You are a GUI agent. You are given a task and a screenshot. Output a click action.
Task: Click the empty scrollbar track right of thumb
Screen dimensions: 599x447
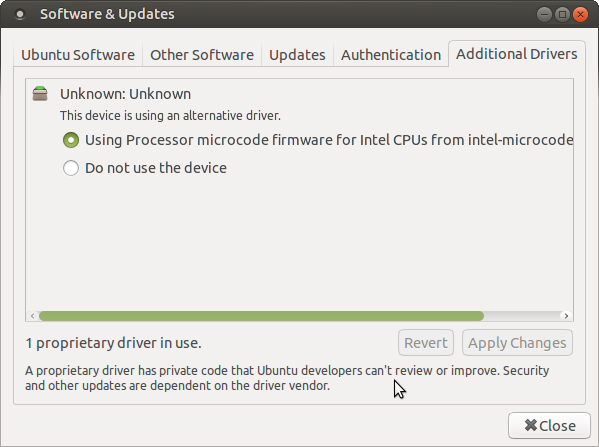click(x=523, y=316)
